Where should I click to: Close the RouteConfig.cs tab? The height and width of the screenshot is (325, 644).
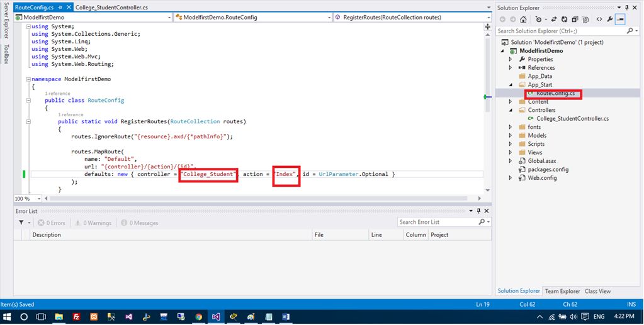[68, 8]
